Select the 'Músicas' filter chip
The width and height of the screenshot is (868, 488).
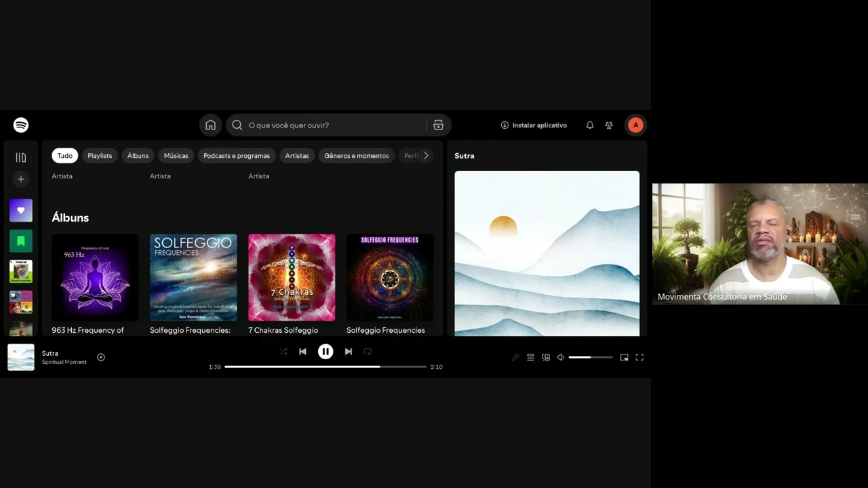click(x=176, y=156)
